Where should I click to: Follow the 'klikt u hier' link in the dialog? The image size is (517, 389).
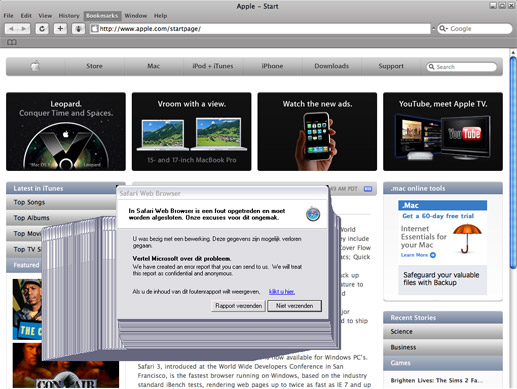[x=282, y=292]
